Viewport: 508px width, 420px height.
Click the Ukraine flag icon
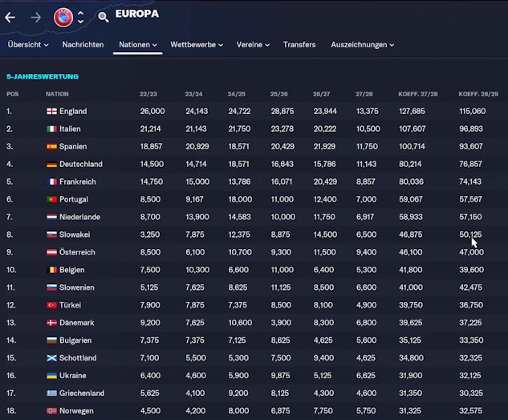coord(51,376)
